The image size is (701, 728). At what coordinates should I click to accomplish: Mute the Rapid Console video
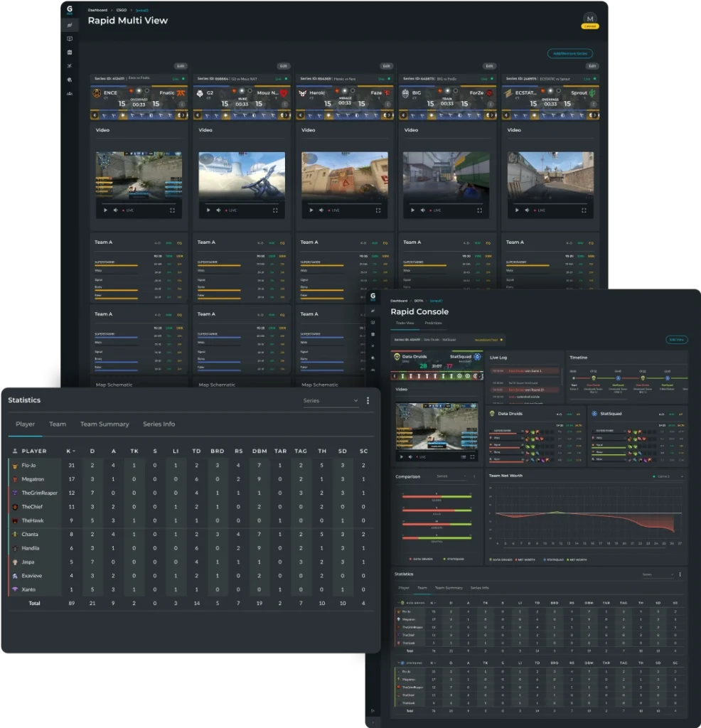point(411,456)
